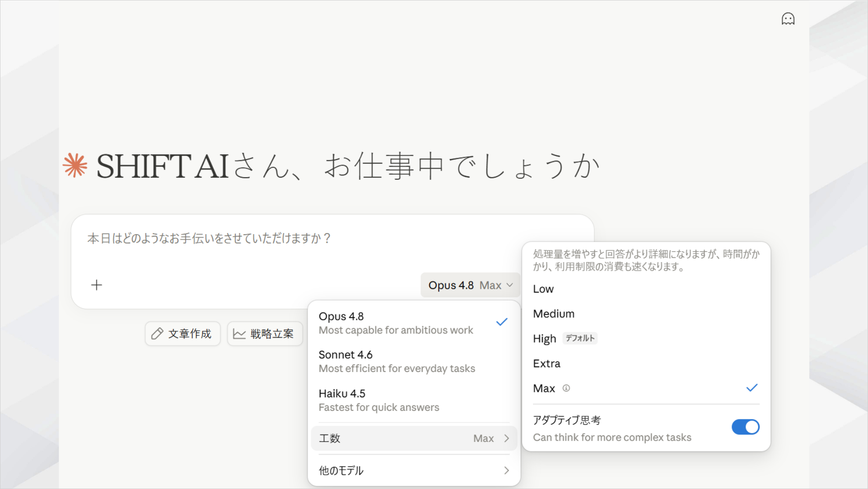868x489 pixels.
Task: Click the 文章作成 suggestion button
Action: click(182, 334)
